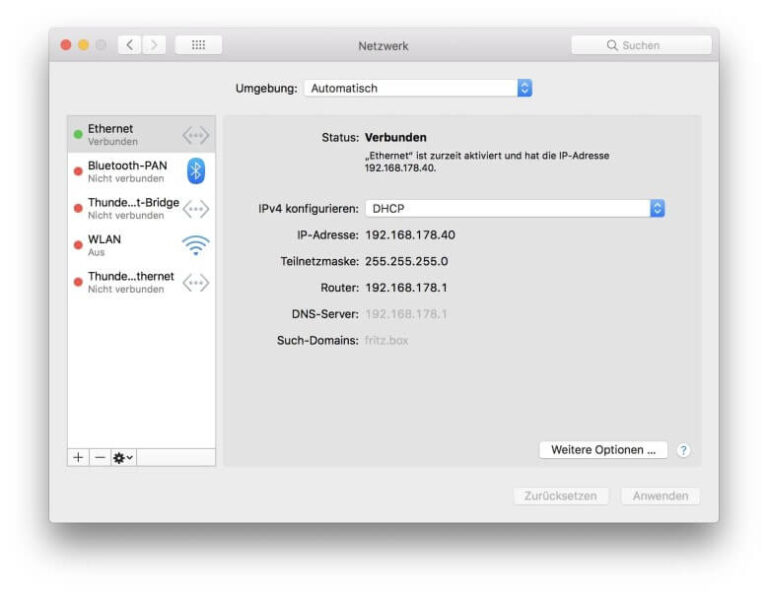The height and width of the screenshot is (593, 768).
Task: Click the Such-Domains value fritz.box
Action: tap(386, 340)
